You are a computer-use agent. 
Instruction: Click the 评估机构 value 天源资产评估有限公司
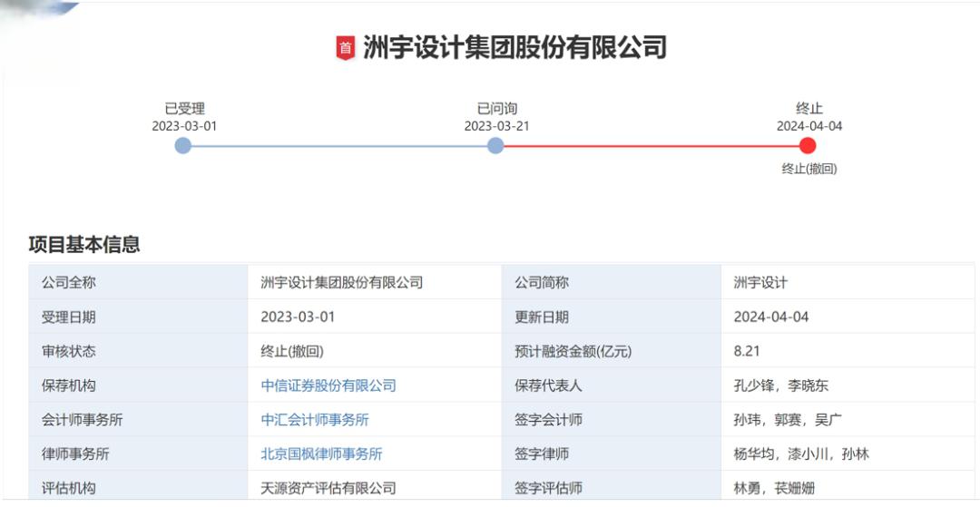[328, 488]
